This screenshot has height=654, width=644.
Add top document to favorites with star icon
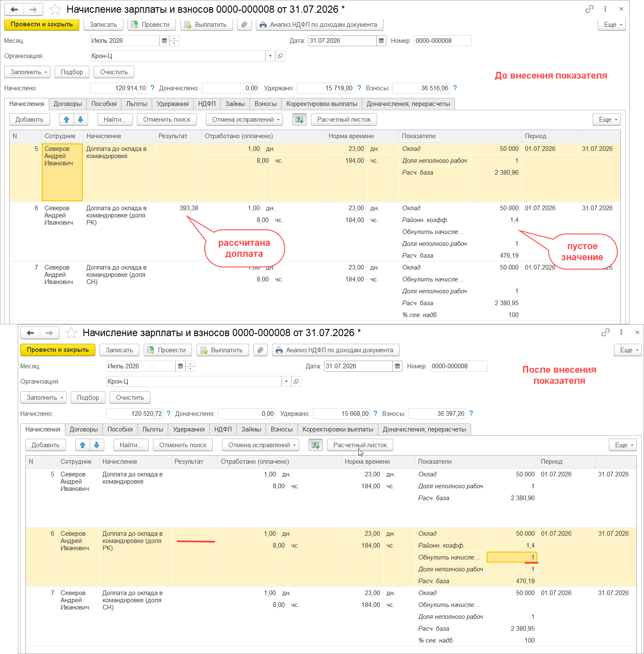pyautogui.click(x=56, y=9)
